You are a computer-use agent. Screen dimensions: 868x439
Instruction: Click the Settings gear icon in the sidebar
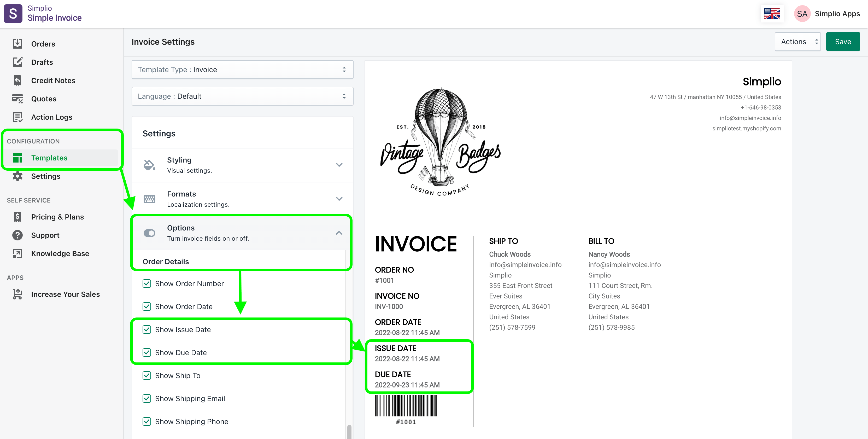click(17, 176)
